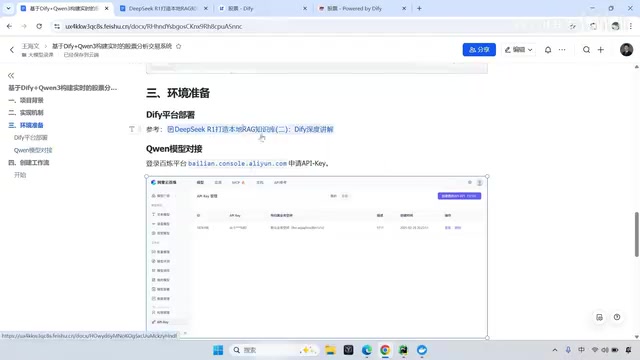Open Chrome tab search dropdown arrow

pyautogui.click(x=8, y=8)
